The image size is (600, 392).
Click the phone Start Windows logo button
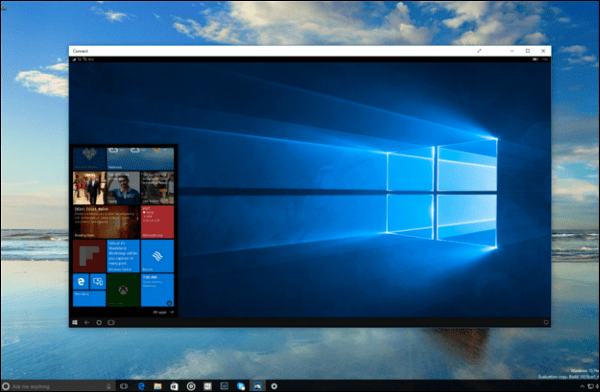click(75, 322)
